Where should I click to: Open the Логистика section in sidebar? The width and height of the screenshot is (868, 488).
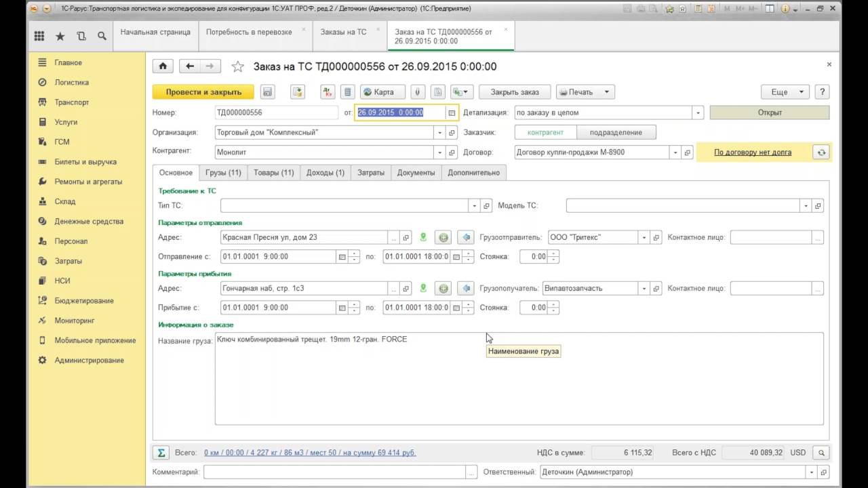(x=72, y=83)
